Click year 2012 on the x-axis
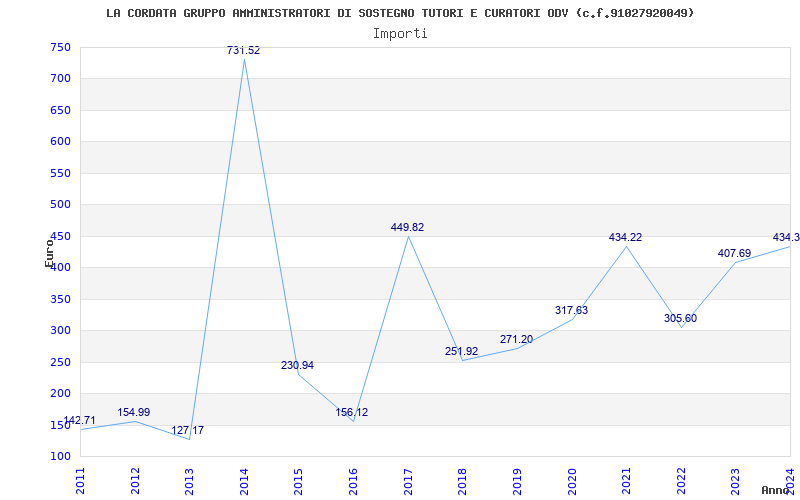Image resolution: width=800 pixels, height=500 pixels. click(135, 481)
